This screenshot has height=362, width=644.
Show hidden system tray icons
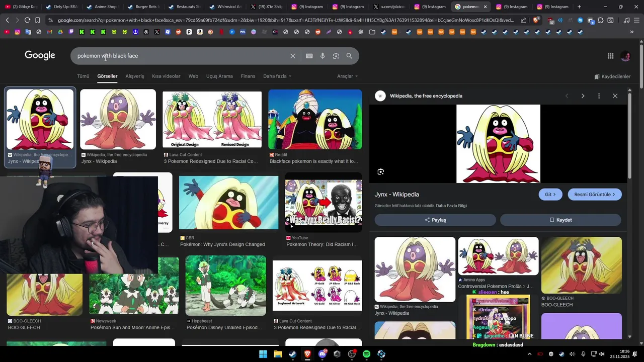529,354
